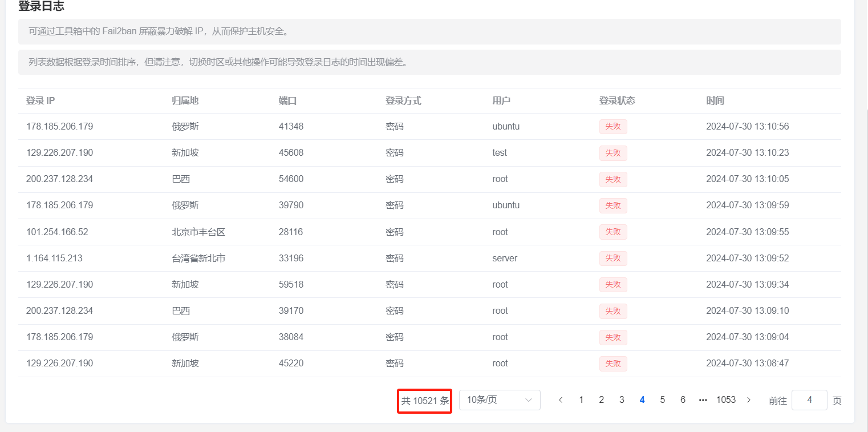Click the user cell server
Screen dimensions: 868x432
click(x=505, y=259)
